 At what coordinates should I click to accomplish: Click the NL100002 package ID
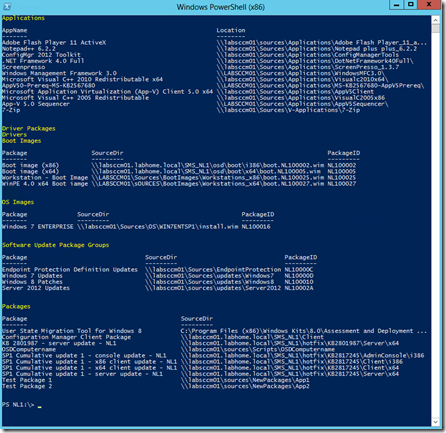pos(342,165)
